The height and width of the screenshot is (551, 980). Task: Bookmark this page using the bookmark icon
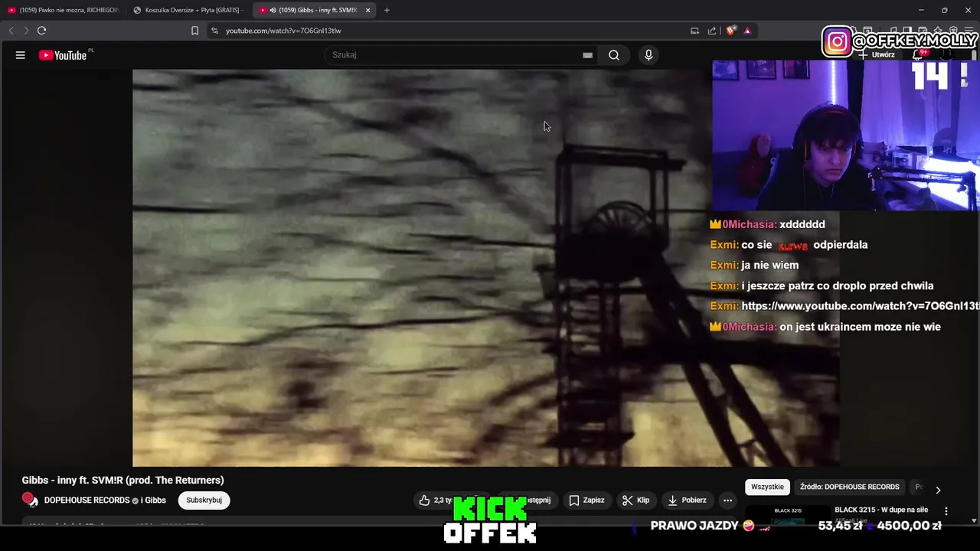pos(194,31)
